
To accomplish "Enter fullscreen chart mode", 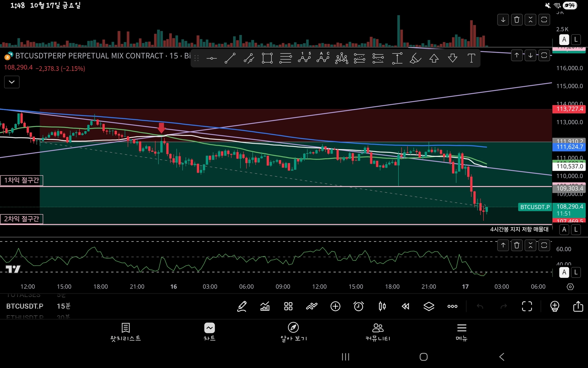I will [527, 306].
